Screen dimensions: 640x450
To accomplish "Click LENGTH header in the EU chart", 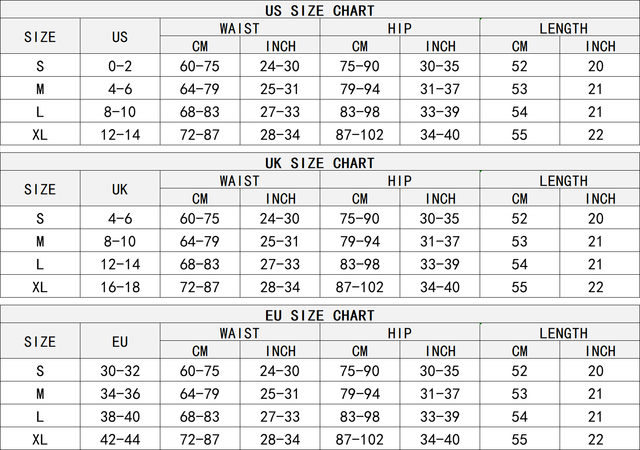I will click(560, 333).
